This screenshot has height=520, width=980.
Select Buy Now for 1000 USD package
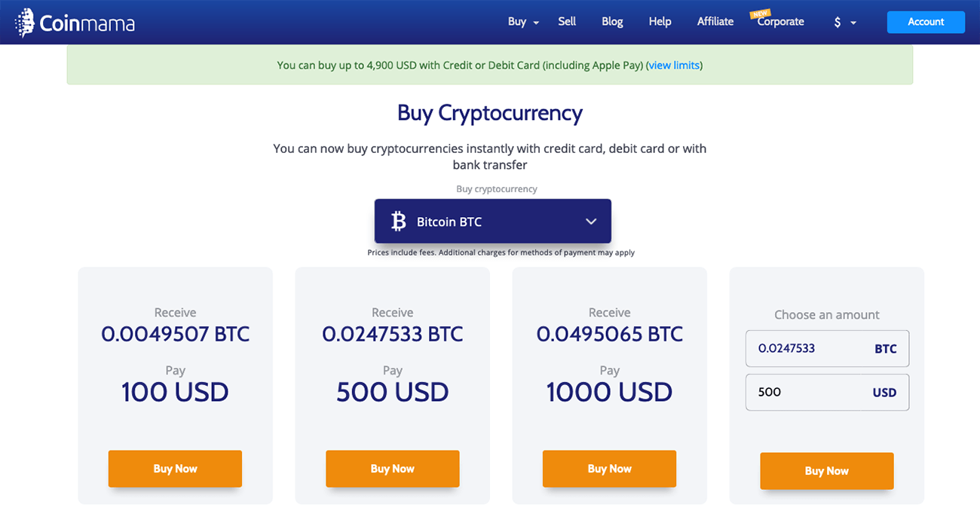coord(609,469)
